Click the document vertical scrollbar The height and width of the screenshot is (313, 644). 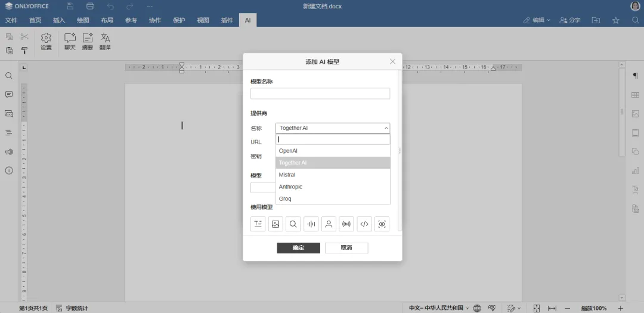pos(622,111)
